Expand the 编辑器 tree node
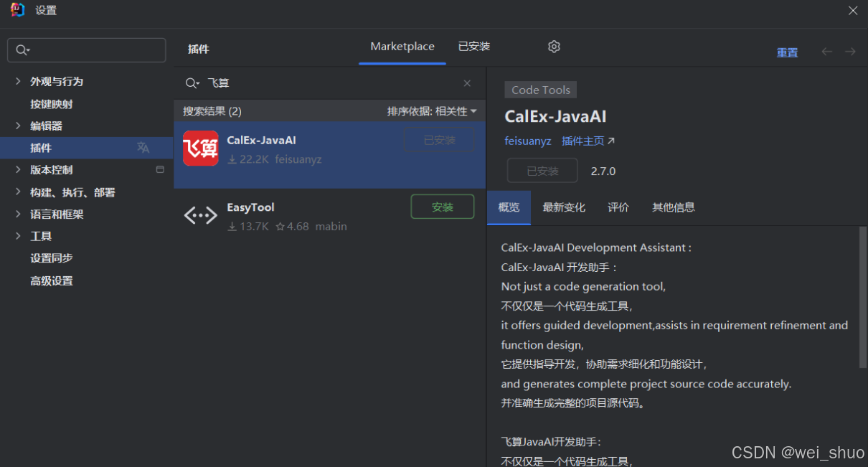 18,126
